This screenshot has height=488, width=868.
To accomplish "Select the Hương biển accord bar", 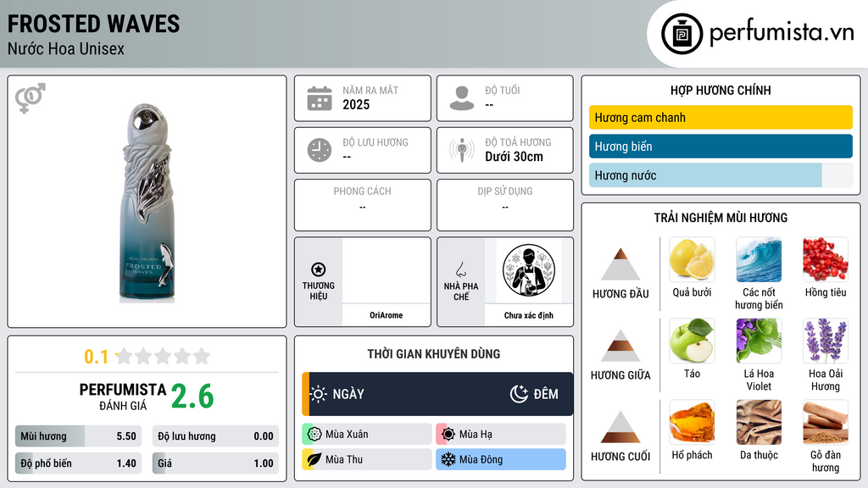I will 721,146.
